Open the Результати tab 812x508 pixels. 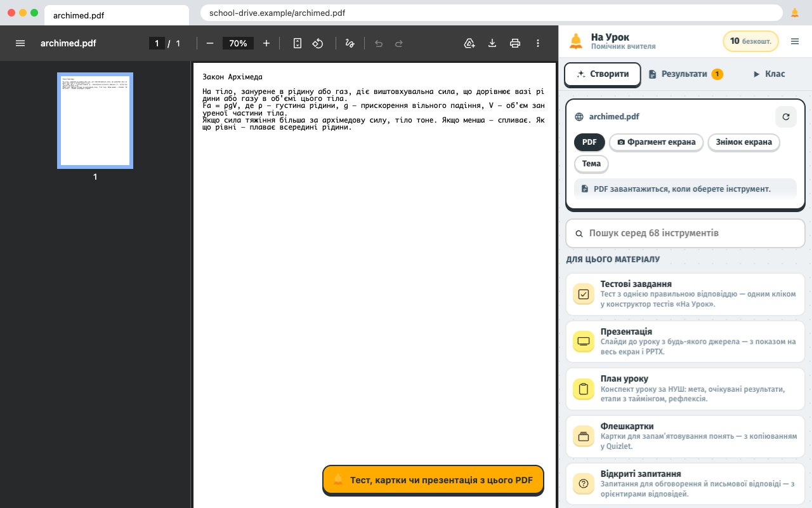[685, 74]
